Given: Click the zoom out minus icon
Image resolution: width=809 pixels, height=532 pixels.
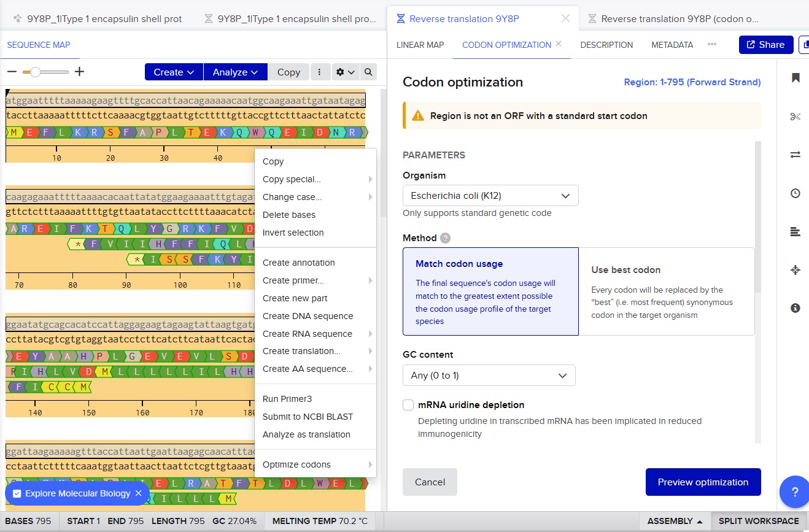Looking at the screenshot, I should tap(12, 72).
